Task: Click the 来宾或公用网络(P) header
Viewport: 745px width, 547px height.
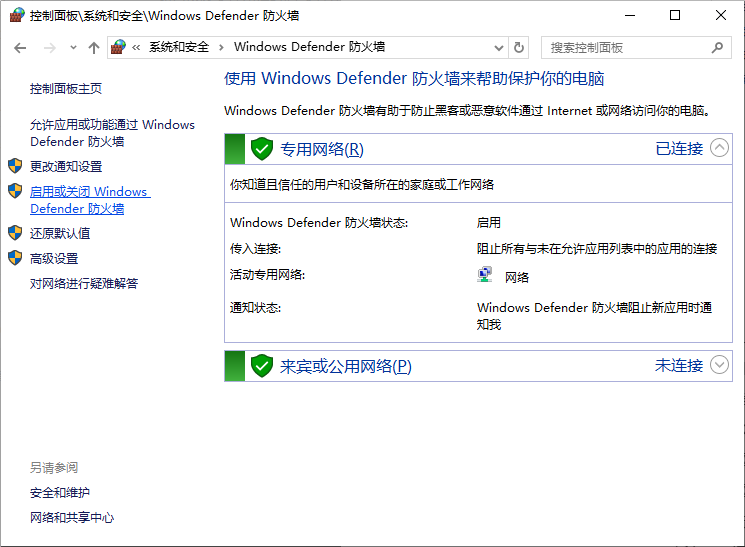Action: tap(345, 366)
